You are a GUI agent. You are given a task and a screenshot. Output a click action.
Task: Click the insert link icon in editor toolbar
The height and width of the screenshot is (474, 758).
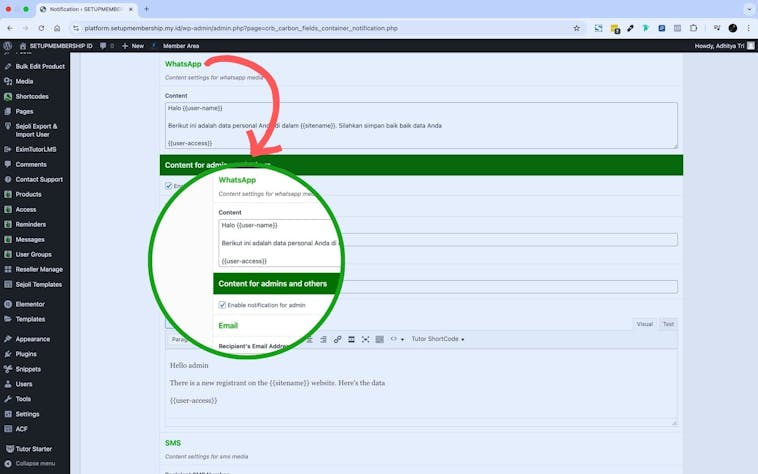[337, 339]
